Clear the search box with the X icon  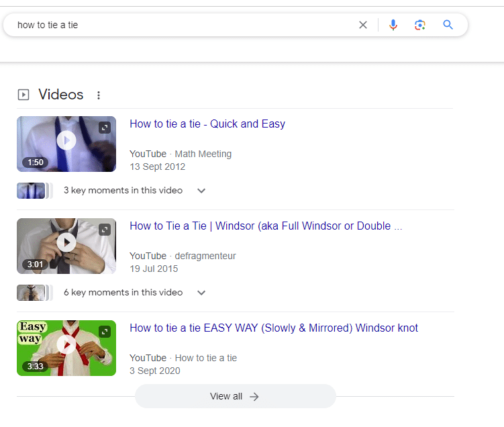[x=363, y=25]
